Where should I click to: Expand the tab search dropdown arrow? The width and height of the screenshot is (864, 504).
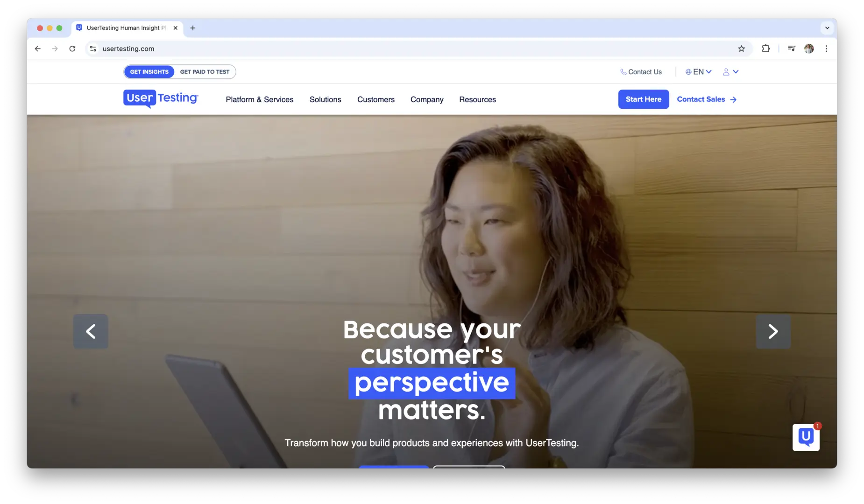[x=827, y=28]
